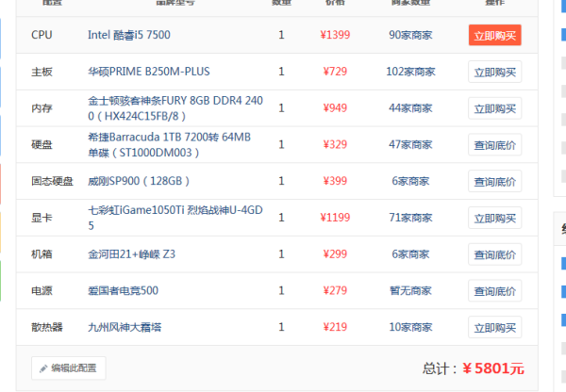Click 47家商家 in 硬盘 row
The width and height of the screenshot is (566, 392).
410,144
